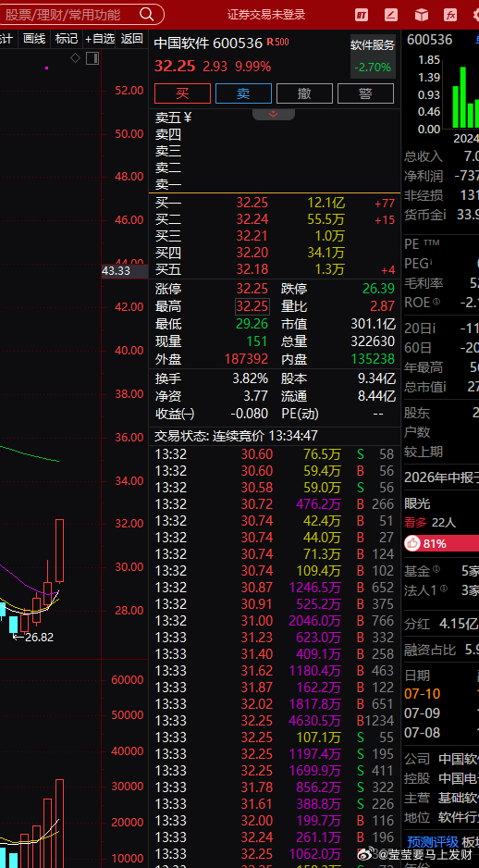Click the 1246.5万 tick trade row

coord(274,588)
